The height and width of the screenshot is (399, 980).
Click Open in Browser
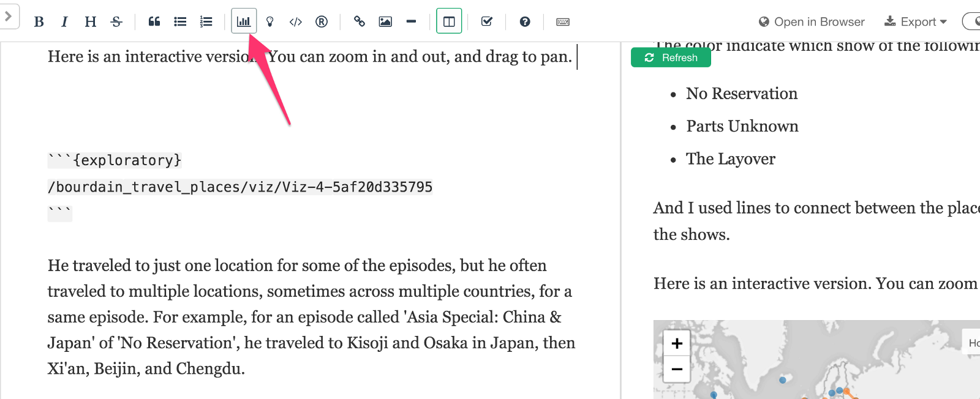tap(812, 22)
